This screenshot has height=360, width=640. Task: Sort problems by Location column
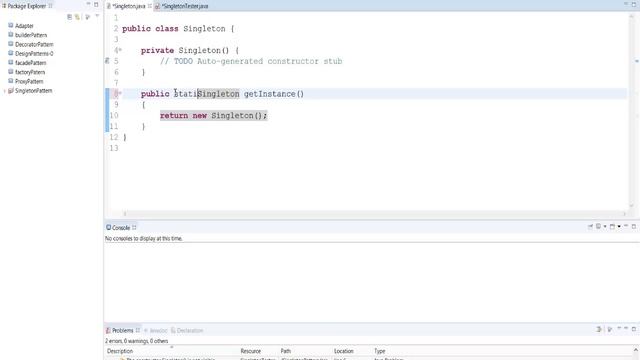pos(344,351)
